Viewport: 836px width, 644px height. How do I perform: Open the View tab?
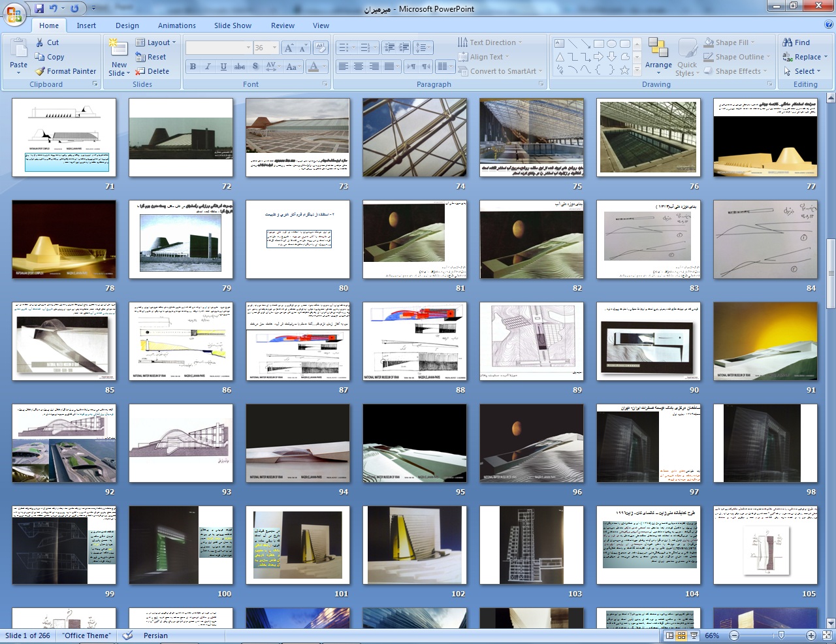click(x=321, y=25)
